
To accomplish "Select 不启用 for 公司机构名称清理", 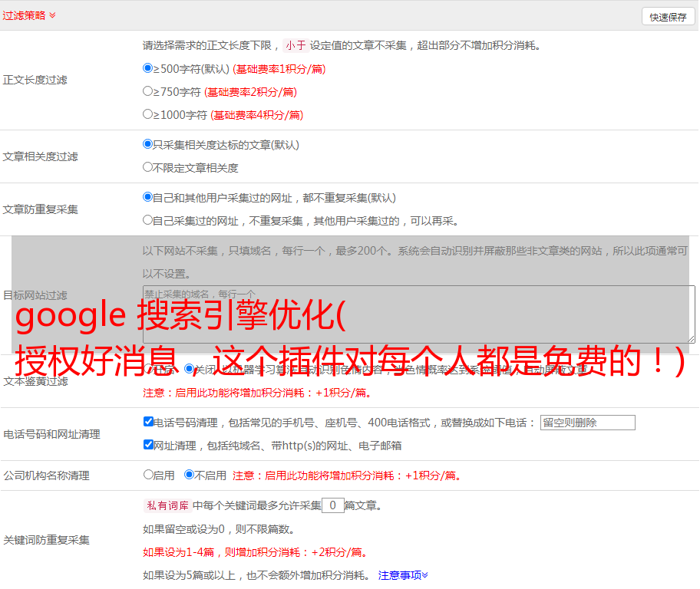I will click(x=190, y=474).
